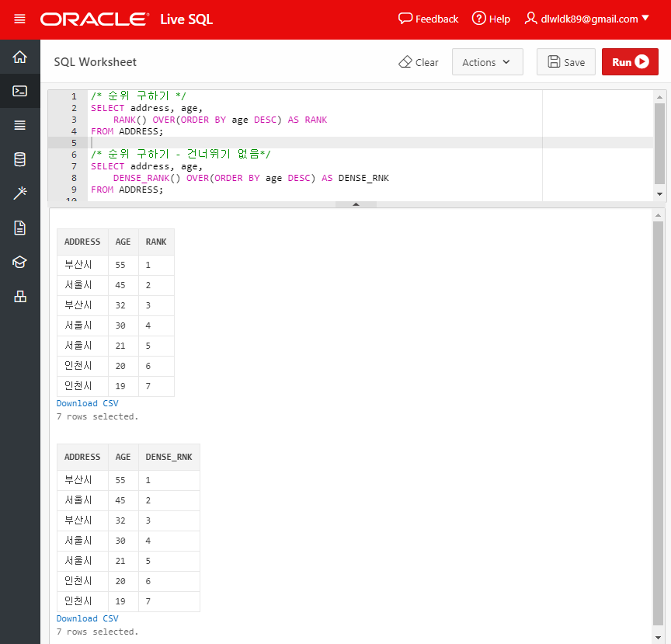The height and width of the screenshot is (644, 671).
Task: Click RANK column header
Action: pyautogui.click(x=156, y=242)
